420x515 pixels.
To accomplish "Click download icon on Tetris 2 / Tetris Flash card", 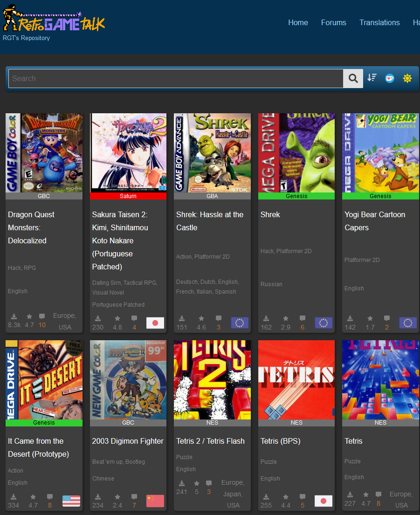I will [x=182, y=483].
